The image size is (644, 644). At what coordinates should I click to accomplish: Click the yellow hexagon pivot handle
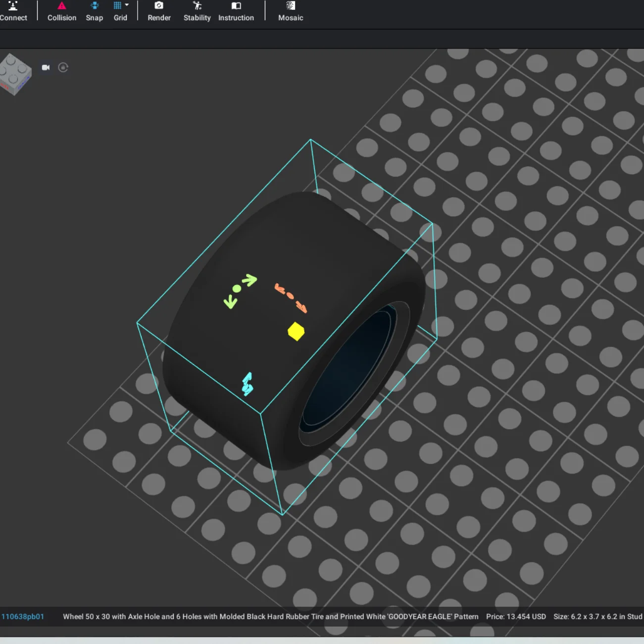coord(296,332)
